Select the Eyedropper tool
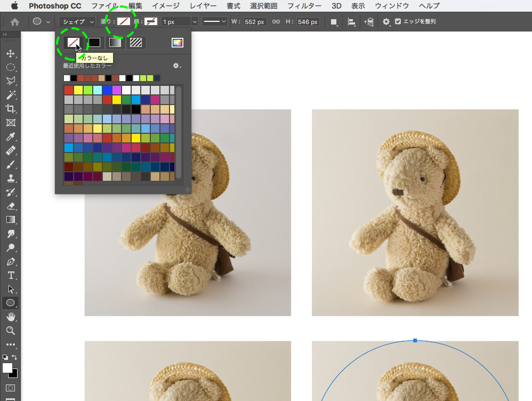Image resolution: width=532 pixels, height=401 pixels. (10, 137)
